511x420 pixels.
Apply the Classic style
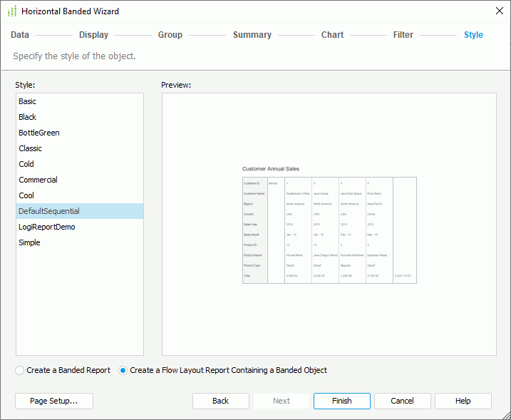pyautogui.click(x=31, y=148)
